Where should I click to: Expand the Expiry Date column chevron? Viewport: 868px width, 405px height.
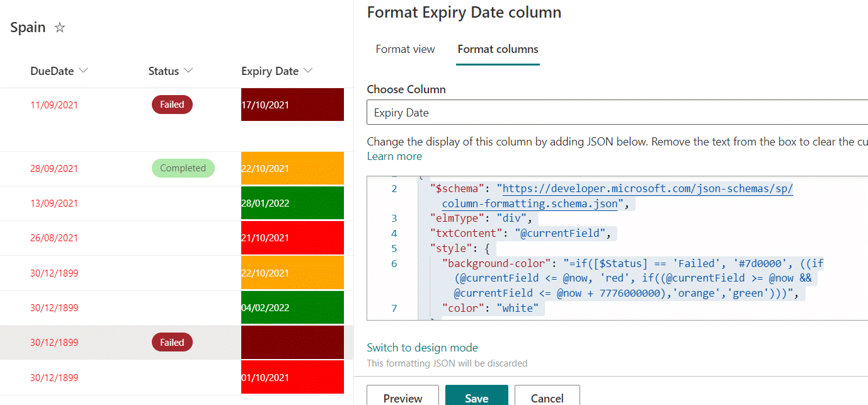click(308, 71)
